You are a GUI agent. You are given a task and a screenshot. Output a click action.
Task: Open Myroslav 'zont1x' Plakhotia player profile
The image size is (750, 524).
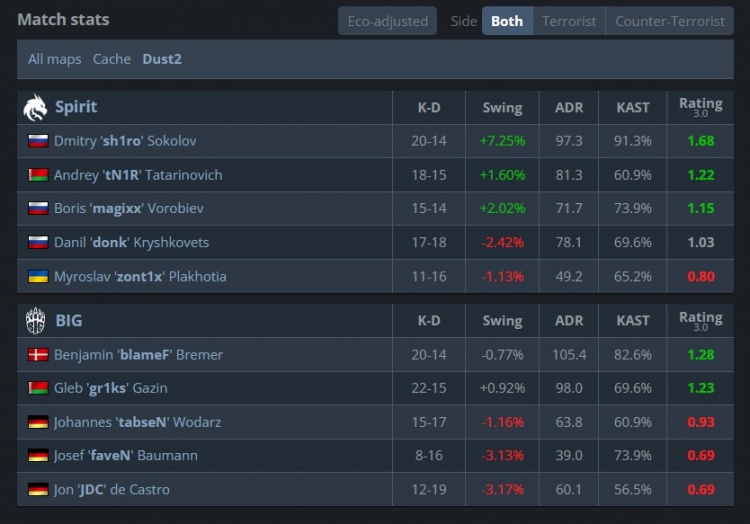[140, 276]
